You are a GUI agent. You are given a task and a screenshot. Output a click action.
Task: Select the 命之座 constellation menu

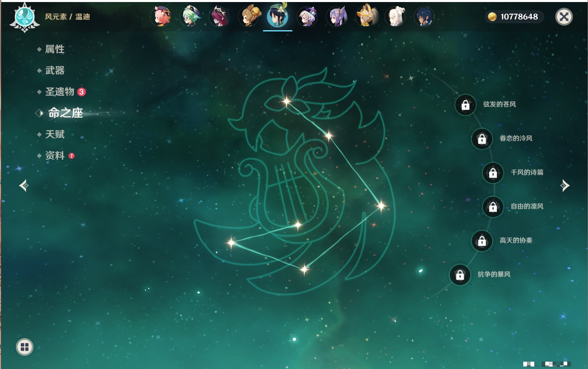point(65,113)
